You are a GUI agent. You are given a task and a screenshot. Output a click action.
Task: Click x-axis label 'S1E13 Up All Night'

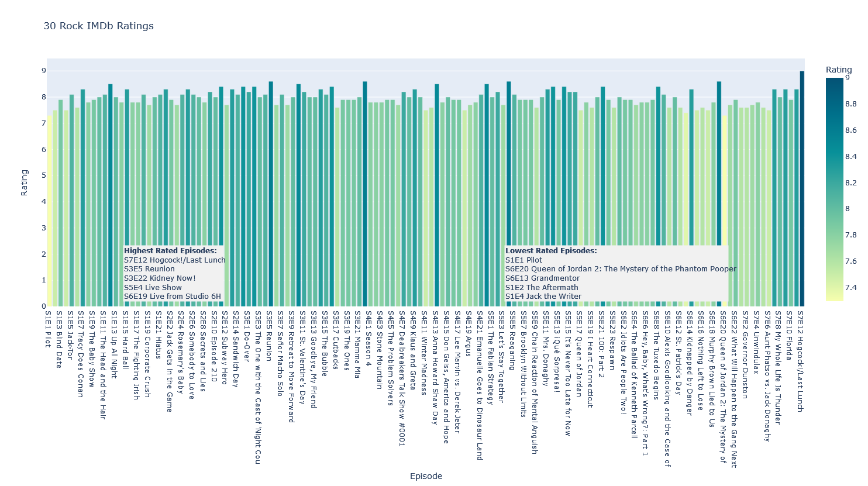point(114,344)
